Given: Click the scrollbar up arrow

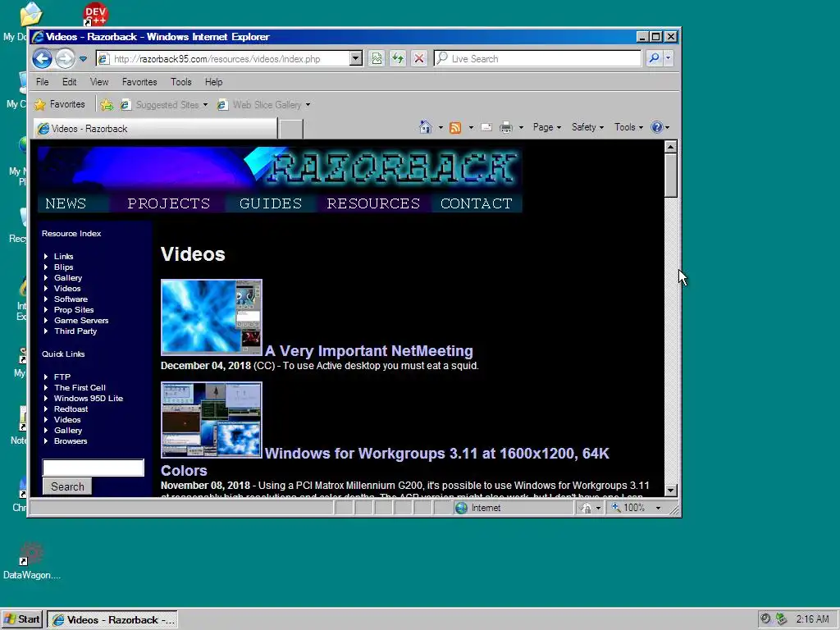Looking at the screenshot, I should point(671,146).
